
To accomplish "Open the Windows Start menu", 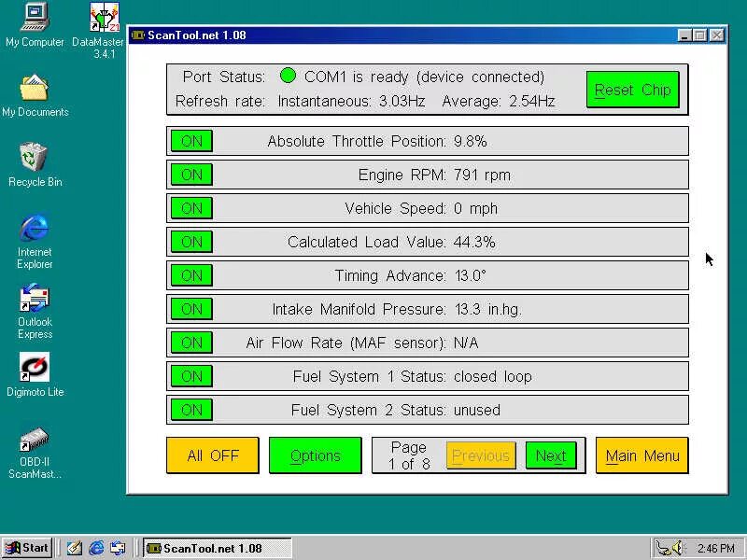I will tap(27, 548).
